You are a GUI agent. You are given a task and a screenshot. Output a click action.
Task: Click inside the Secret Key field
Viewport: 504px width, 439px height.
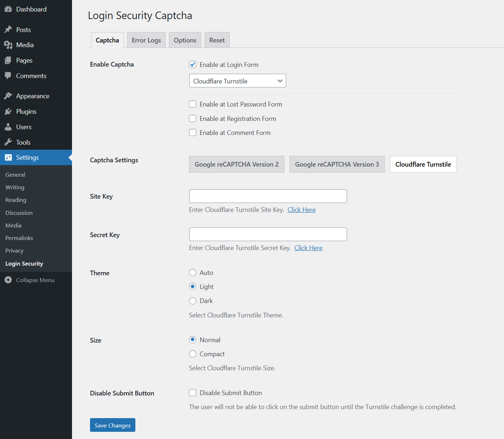coord(268,234)
